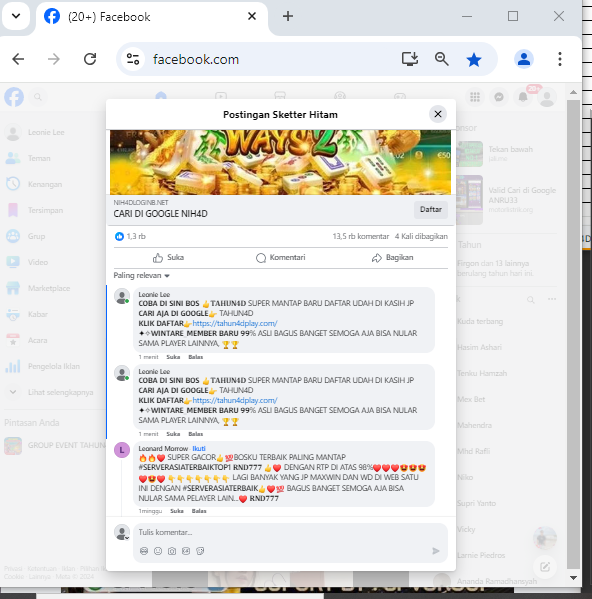The width and height of the screenshot is (592, 599).
Task: Open the commenting-as avatar switcher near the comment box
Action: pos(122,533)
